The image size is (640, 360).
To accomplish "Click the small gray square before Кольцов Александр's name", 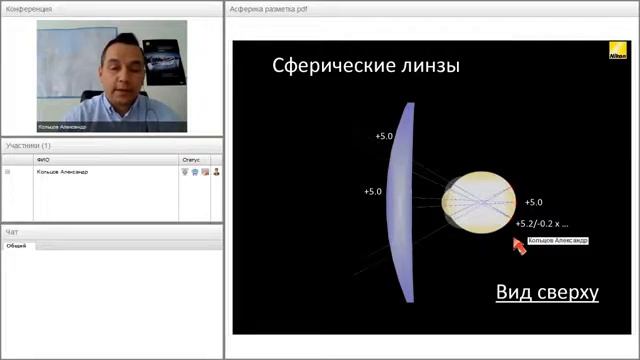I will (7, 172).
